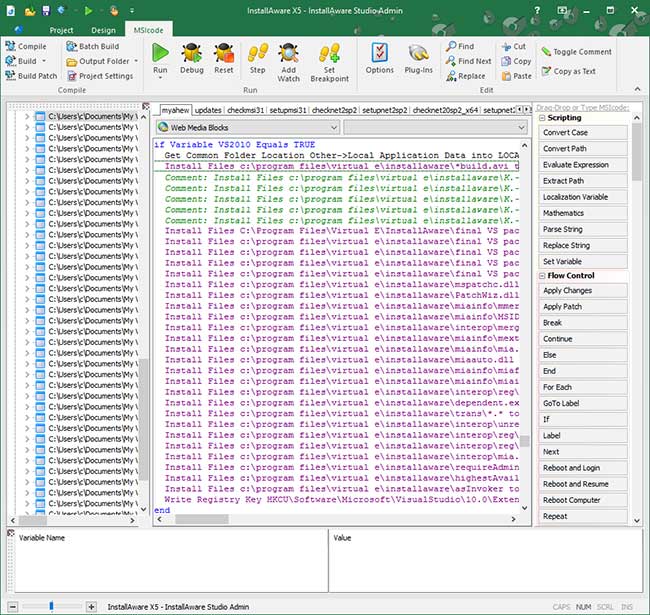The height and width of the screenshot is (615, 650).
Task: Click the Drag-Drop or Type MSIcode field
Action: click(582, 107)
